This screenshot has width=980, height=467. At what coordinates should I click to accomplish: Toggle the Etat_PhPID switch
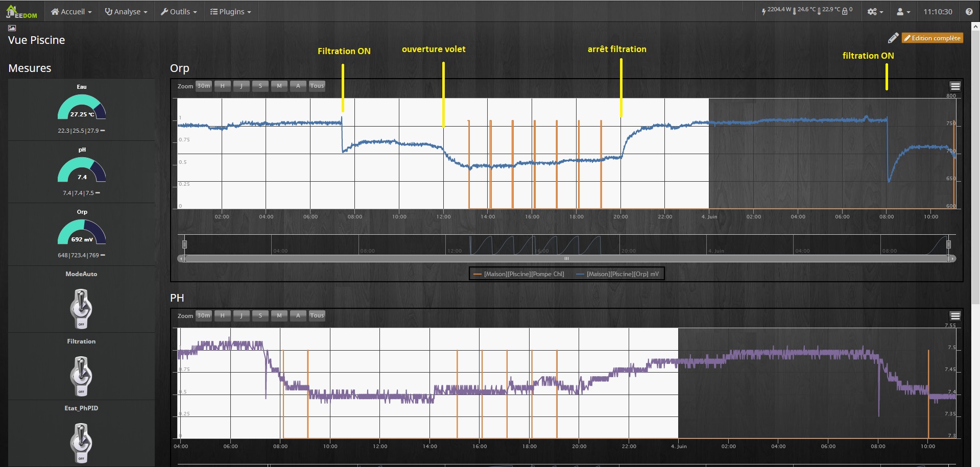pos(81,443)
